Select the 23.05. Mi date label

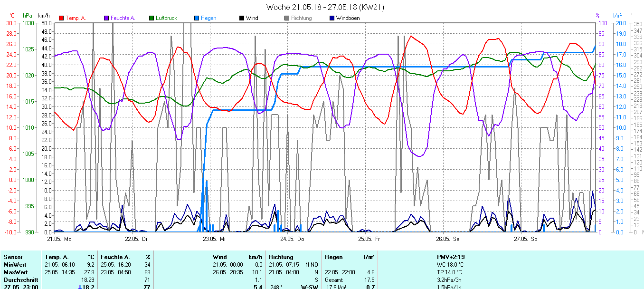pyautogui.click(x=214, y=239)
